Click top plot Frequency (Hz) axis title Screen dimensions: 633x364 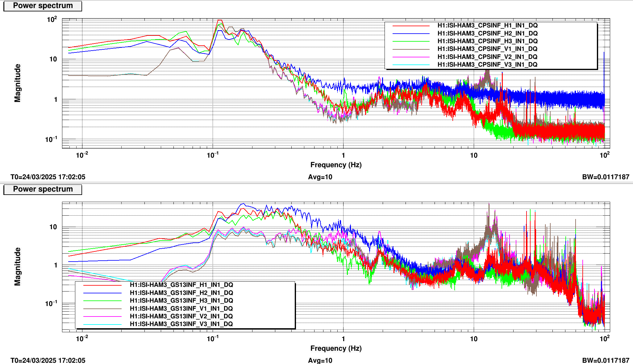pos(336,165)
